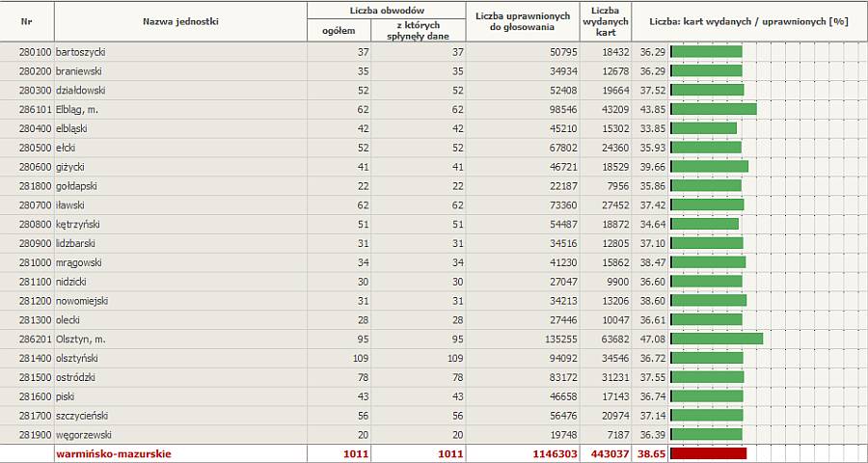Open the ełcki unit entry
Screen dimensions: 868x463
(66, 148)
